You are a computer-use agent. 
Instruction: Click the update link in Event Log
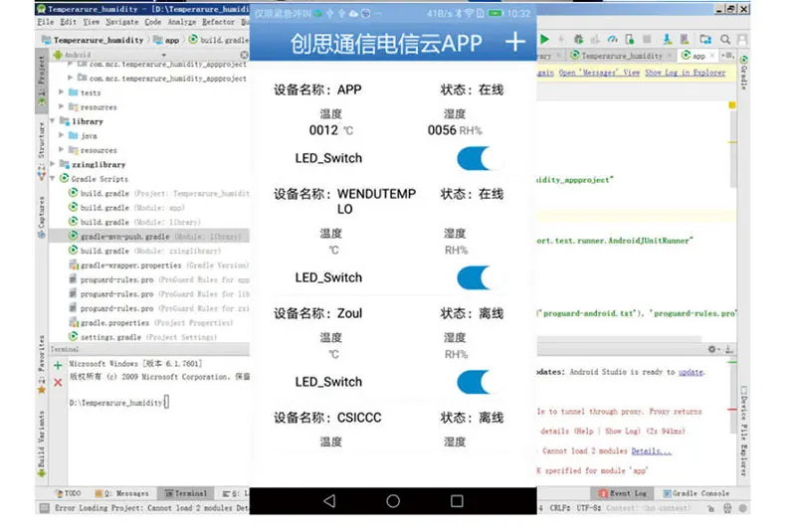pyautogui.click(x=691, y=372)
